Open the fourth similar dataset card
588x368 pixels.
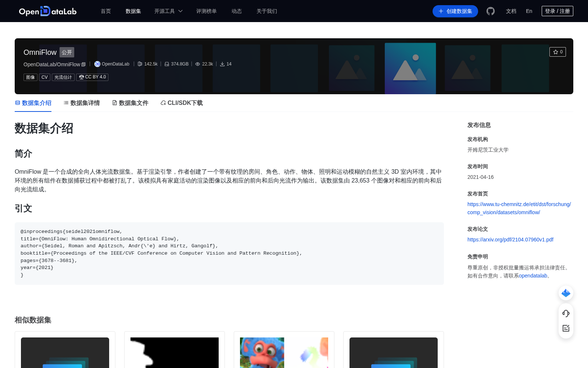[394, 350]
